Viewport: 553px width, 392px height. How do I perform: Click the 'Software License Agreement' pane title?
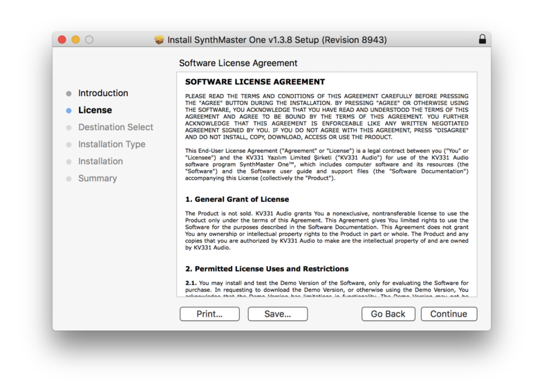point(238,63)
